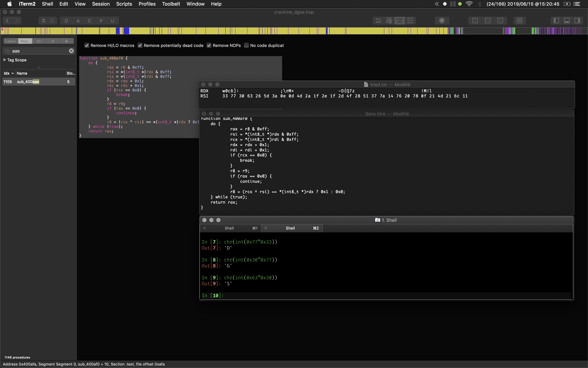Expand the Tag Scope disclosure triangle
This screenshot has width=588, height=368.
pyautogui.click(x=5, y=60)
